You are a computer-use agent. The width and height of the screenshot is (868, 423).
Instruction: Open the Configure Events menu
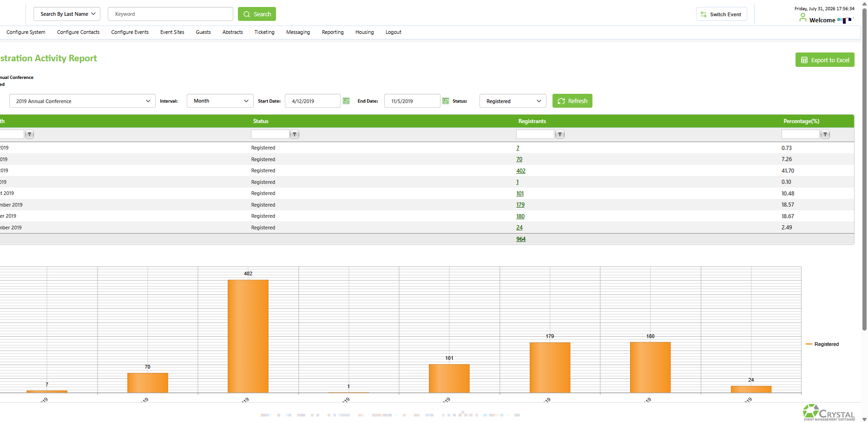[x=130, y=33]
